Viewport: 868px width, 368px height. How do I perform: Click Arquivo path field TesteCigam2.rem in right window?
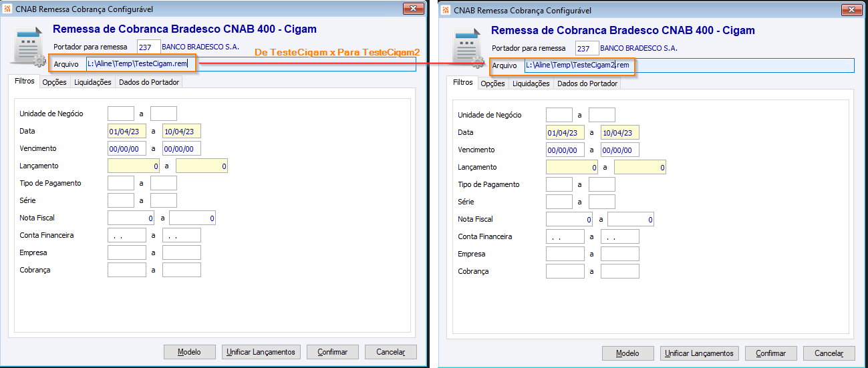(x=689, y=65)
